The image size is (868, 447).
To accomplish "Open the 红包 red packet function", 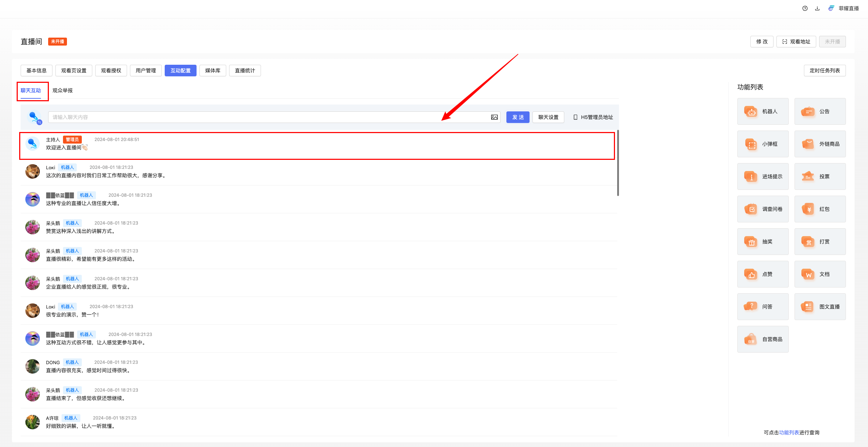I will pyautogui.click(x=820, y=209).
